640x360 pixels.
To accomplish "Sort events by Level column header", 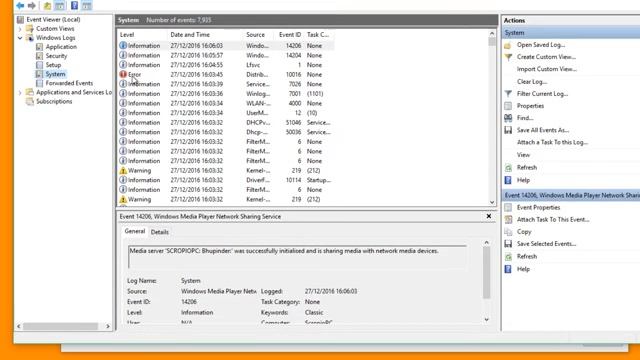I will pyautogui.click(x=127, y=35).
